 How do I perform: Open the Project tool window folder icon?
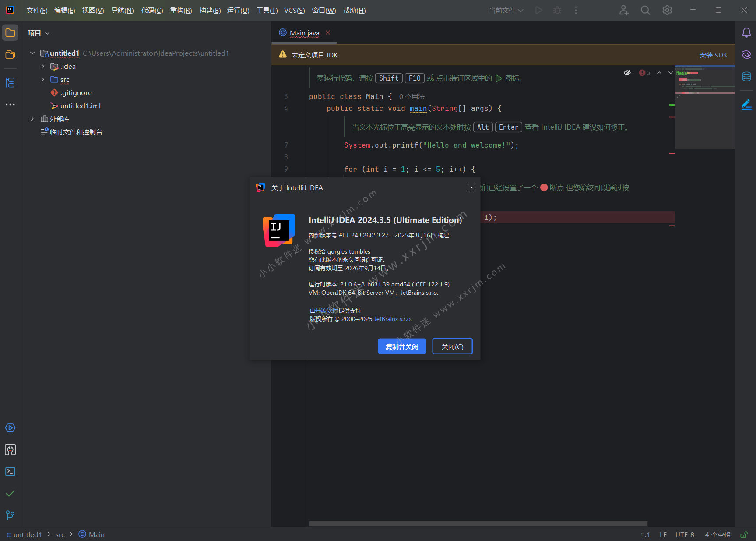point(10,33)
